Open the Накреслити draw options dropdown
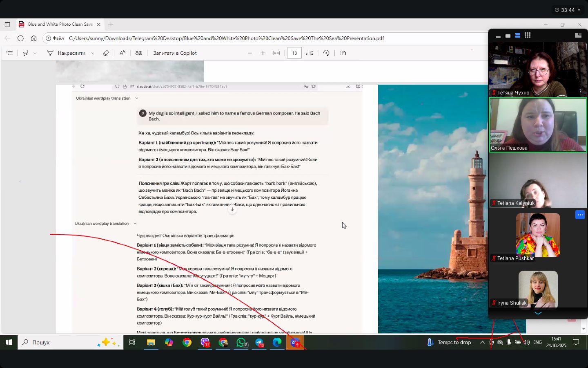This screenshot has height=368, width=588. [x=93, y=53]
